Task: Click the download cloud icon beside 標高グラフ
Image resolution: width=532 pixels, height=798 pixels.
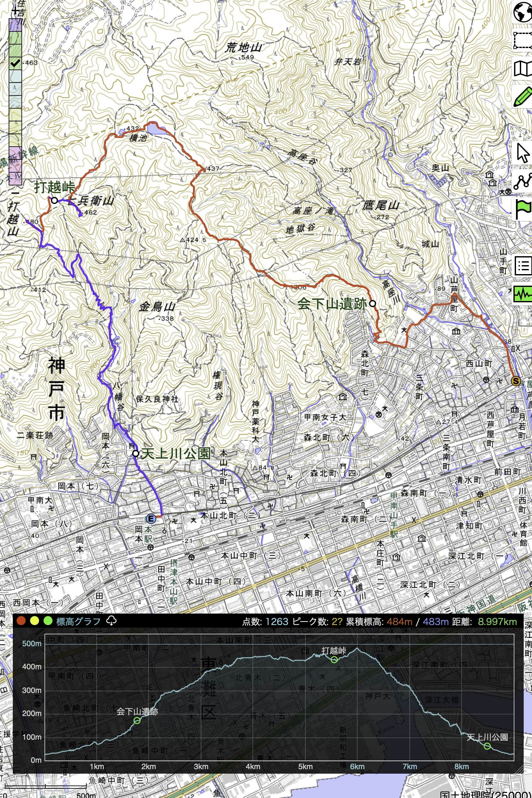Action: tap(111, 621)
